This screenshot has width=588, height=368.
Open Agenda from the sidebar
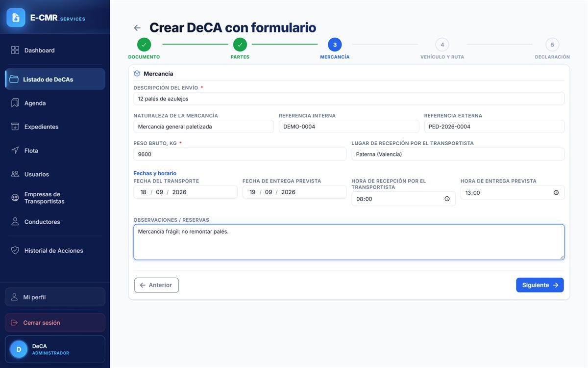55,103
